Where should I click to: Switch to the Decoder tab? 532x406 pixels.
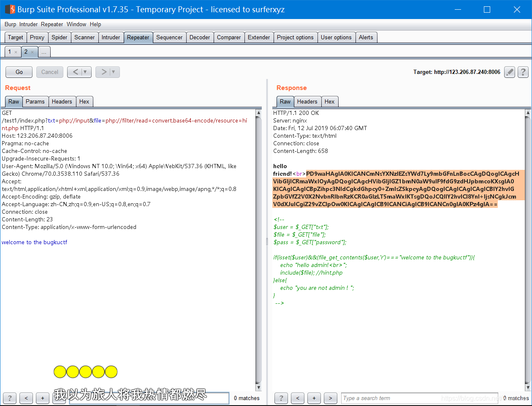click(x=200, y=37)
